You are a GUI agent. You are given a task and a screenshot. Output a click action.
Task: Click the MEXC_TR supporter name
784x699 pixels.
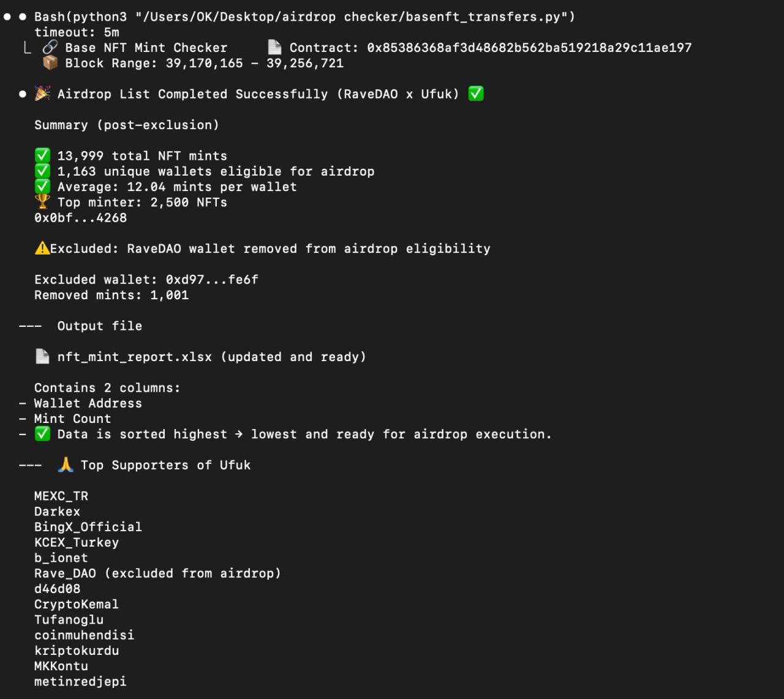(x=61, y=496)
